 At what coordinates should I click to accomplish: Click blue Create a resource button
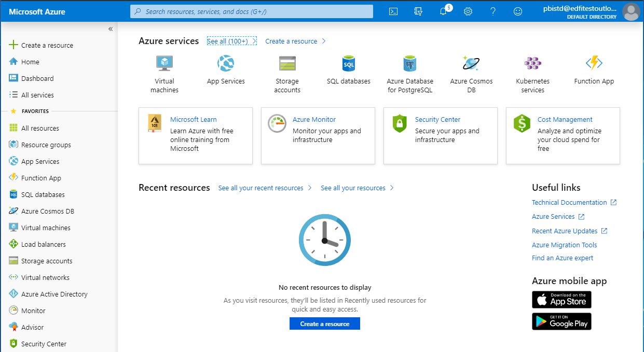(325, 323)
